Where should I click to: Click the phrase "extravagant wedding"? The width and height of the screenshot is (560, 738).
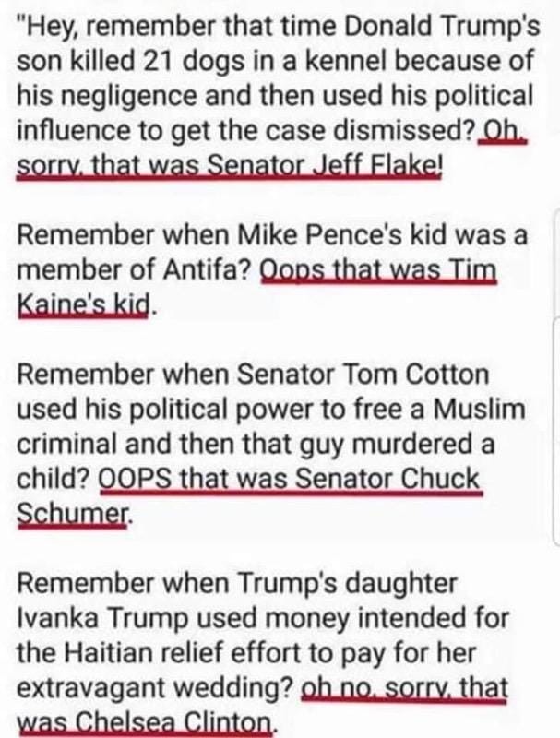point(157,690)
